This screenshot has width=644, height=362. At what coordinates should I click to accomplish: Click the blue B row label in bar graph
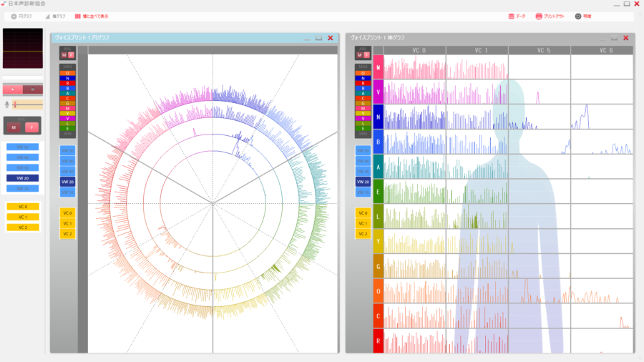point(378,141)
